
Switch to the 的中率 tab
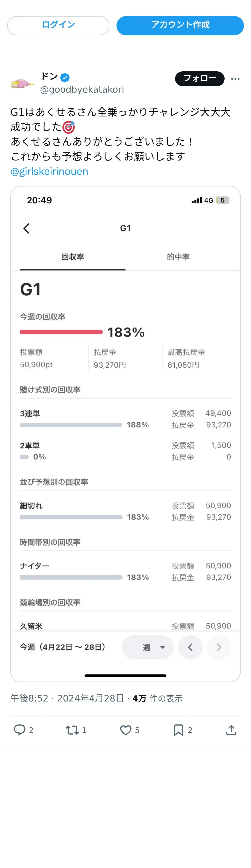[178, 257]
